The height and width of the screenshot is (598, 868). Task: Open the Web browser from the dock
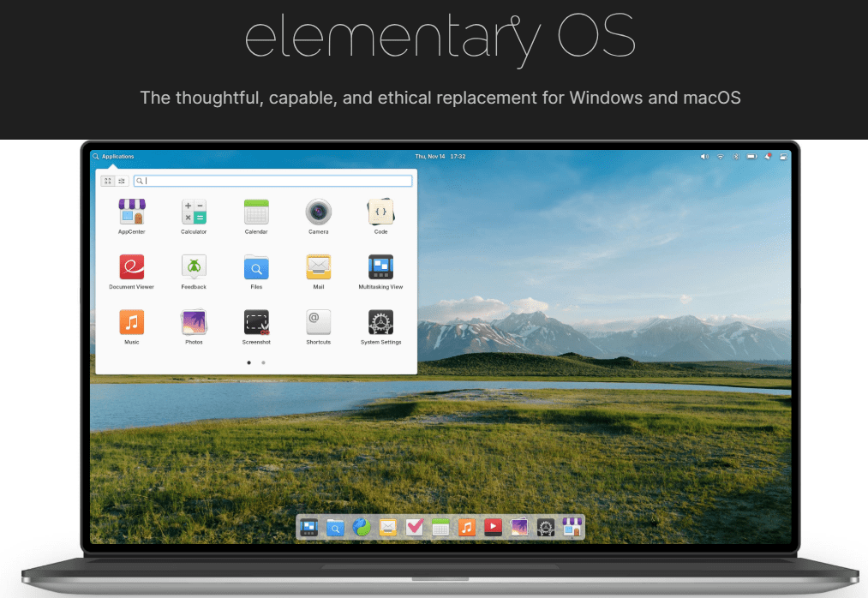click(361, 527)
